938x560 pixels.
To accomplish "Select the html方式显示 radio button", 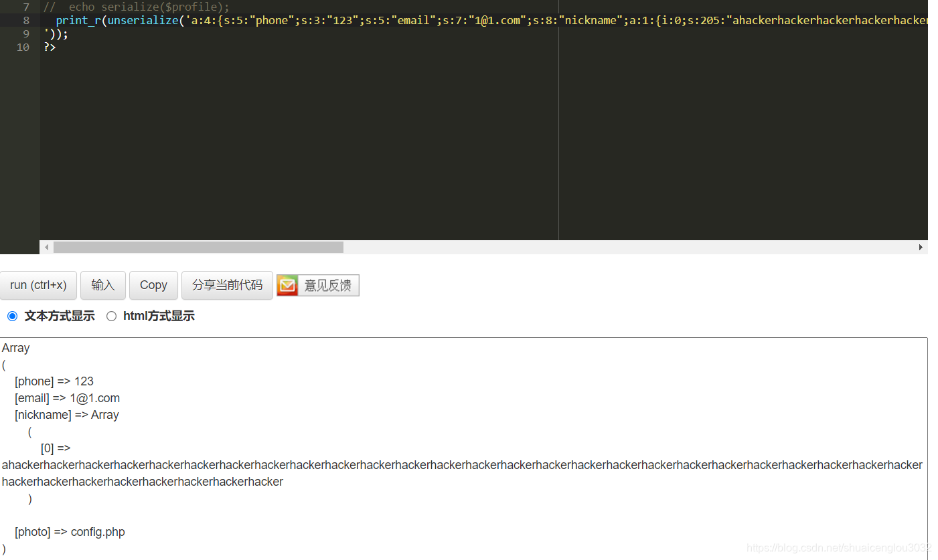I will click(112, 316).
